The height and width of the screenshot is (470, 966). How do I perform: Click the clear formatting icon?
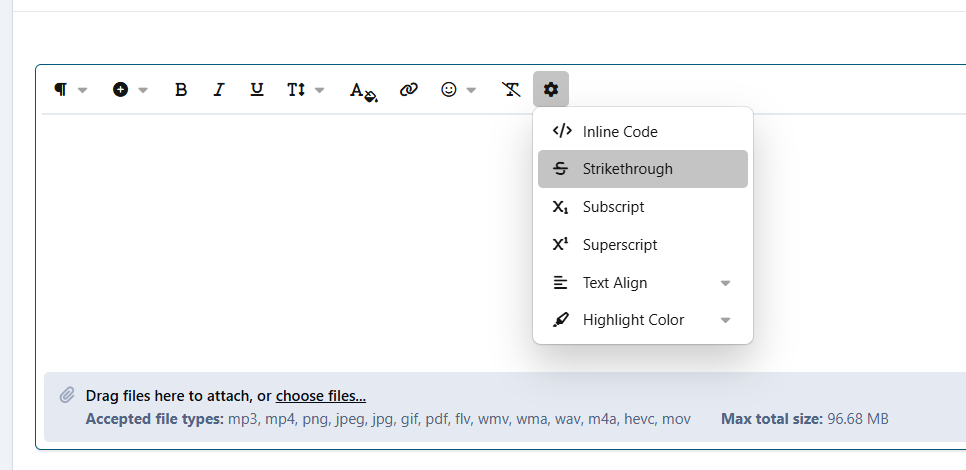click(511, 90)
